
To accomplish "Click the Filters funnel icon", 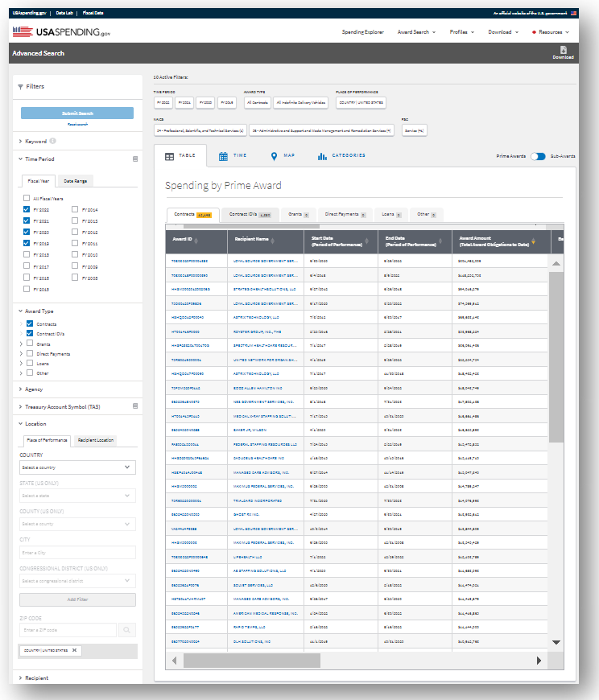I will tap(21, 87).
